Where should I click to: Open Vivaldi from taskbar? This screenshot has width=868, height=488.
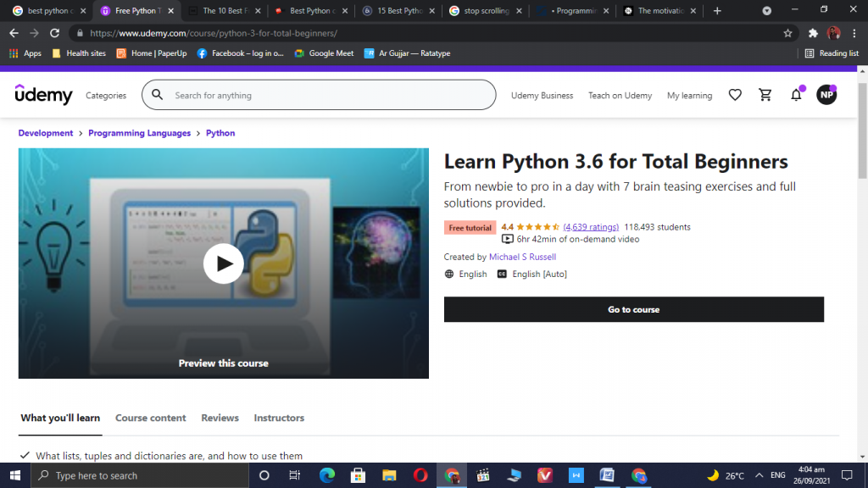coord(545,475)
